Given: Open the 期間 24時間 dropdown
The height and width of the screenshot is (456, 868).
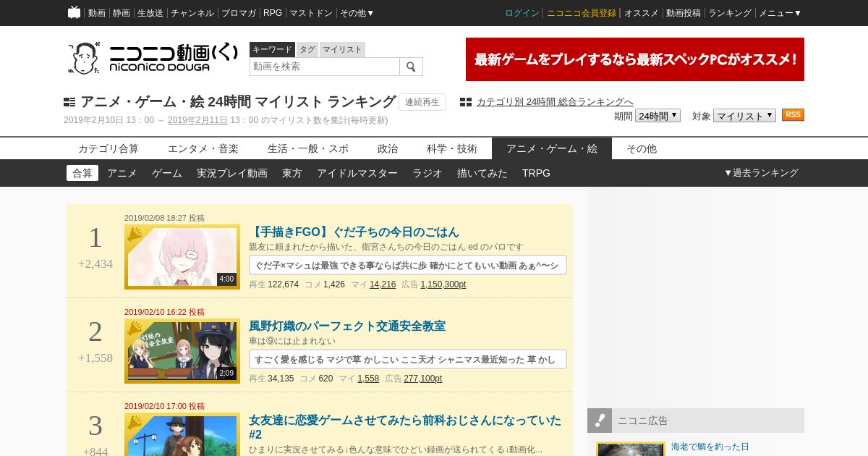Looking at the screenshot, I should [658, 116].
